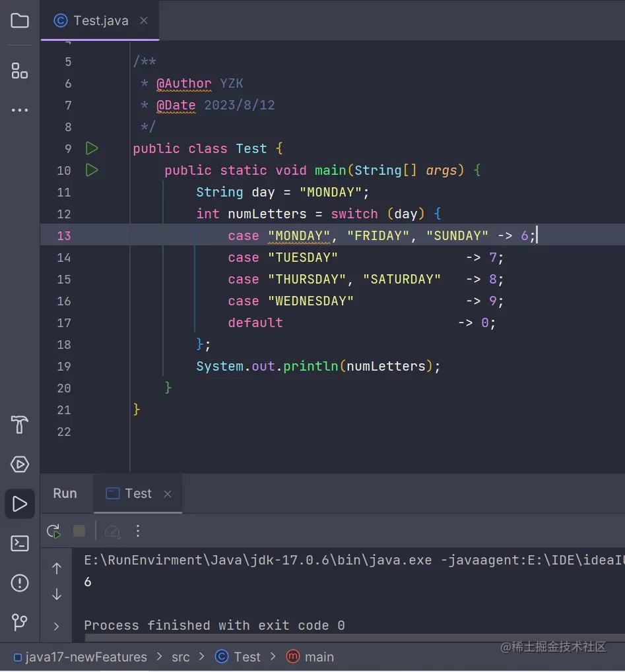Jump down the stack trace arrow
Image resolution: width=625 pixels, height=672 pixels.
(x=57, y=594)
